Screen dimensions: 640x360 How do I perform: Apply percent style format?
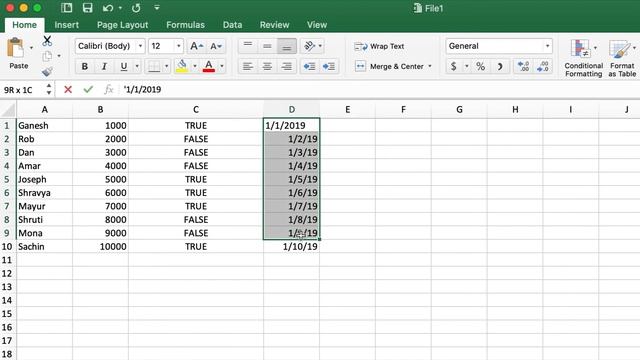pyautogui.click(x=480, y=66)
